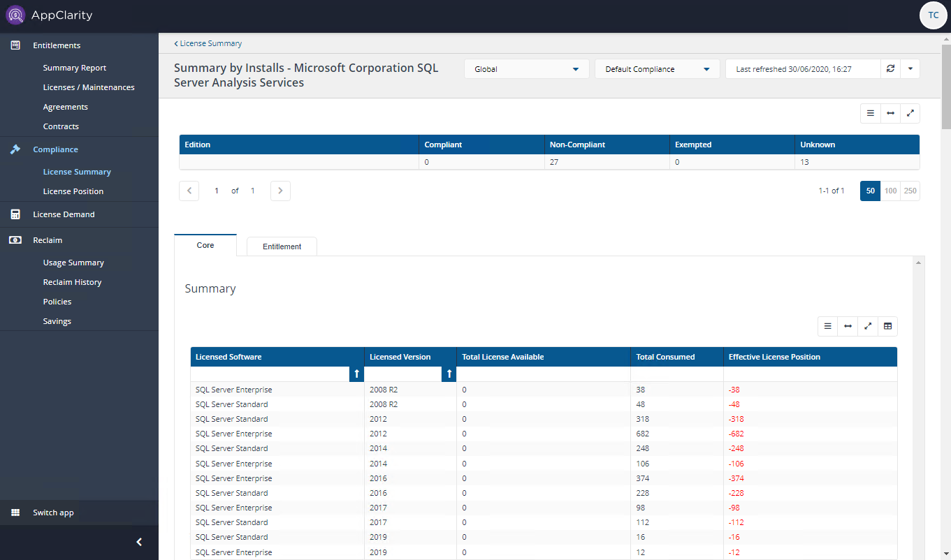Open Contracts in the sidebar
Screen dimensions: 951x560
pyautogui.click(x=61, y=126)
